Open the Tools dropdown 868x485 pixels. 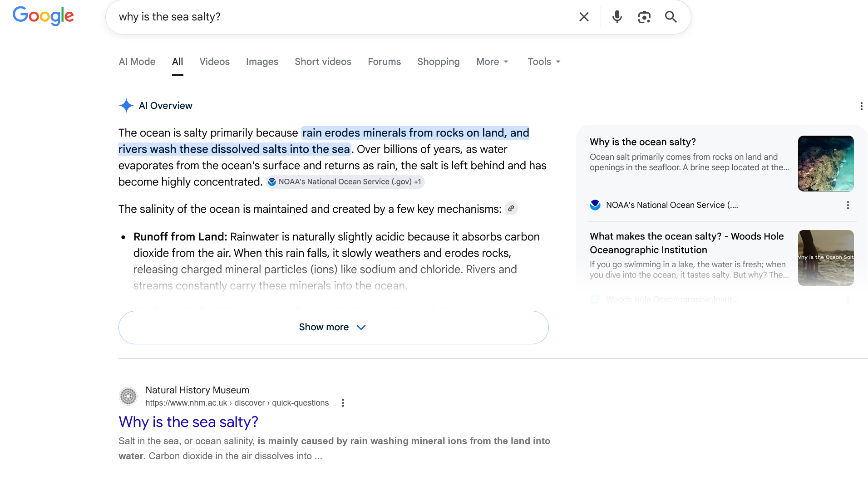[544, 62]
